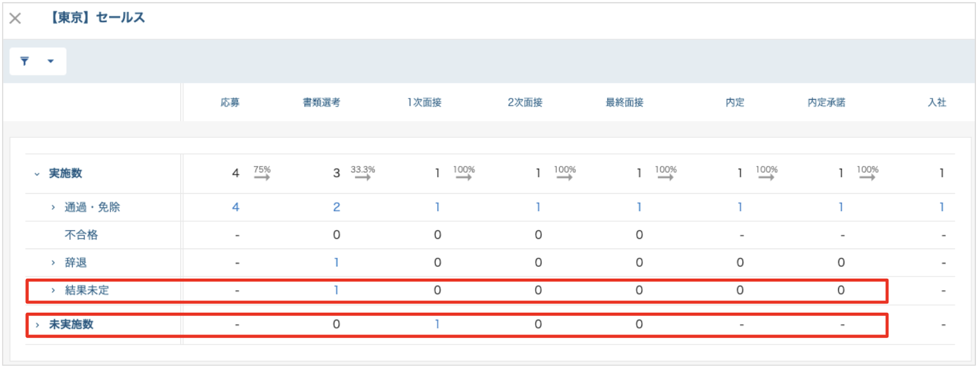Open the 未実施数 count 1 under 1次面接
The height and width of the screenshot is (367, 980).
(437, 324)
